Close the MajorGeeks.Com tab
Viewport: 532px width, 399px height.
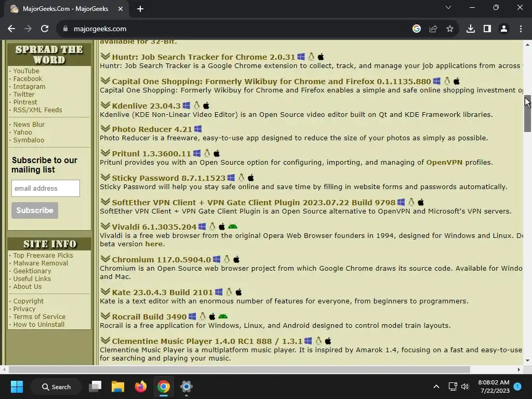coord(121,9)
